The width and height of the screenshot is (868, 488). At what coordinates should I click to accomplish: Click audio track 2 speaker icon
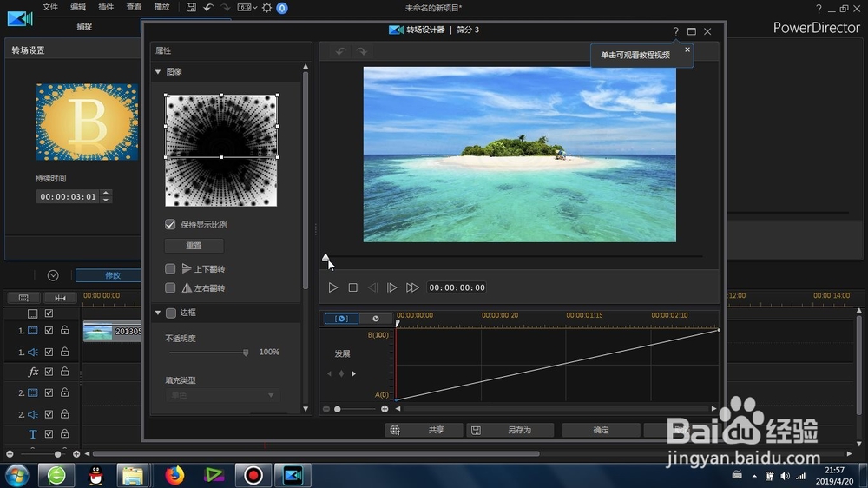tap(33, 414)
